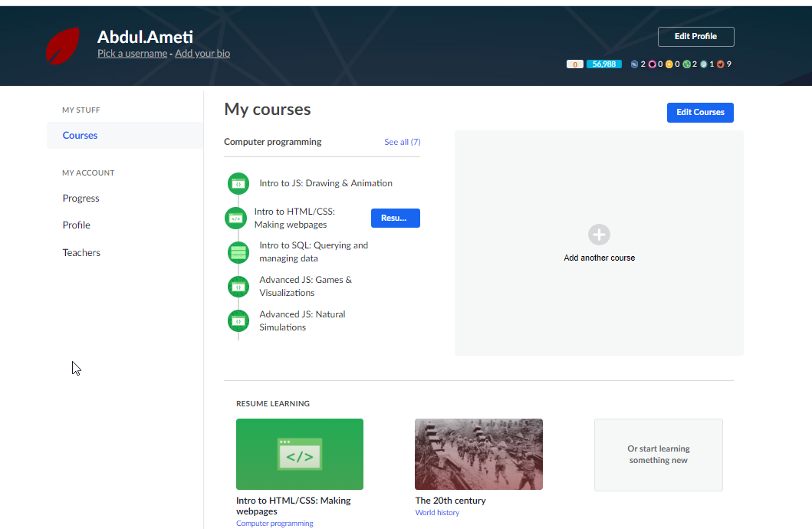This screenshot has width=812, height=529.
Task: Click the green HTML/CSS resume learning thumbnail
Action: click(x=300, y=454)
